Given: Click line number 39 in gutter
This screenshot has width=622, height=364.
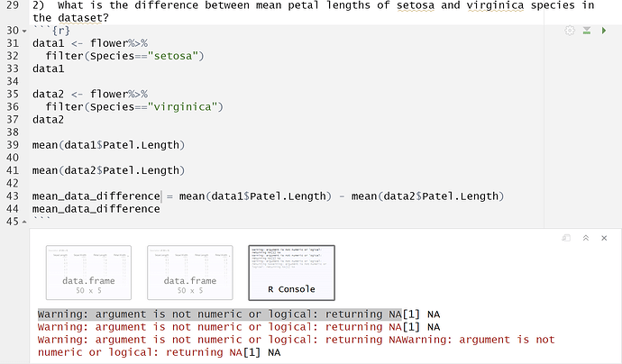Looking at the screenshot, I should tap(13, 145).
